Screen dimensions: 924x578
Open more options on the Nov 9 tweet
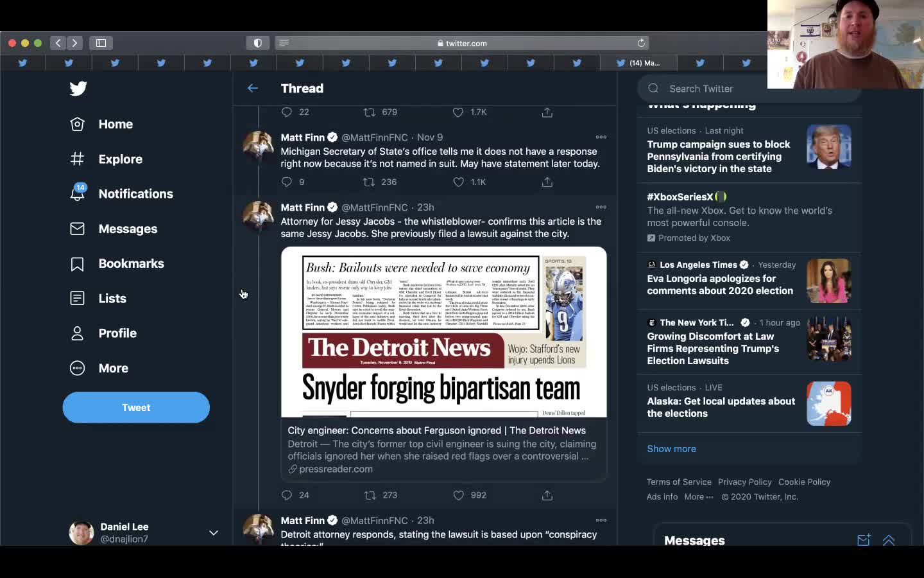pyautogui.click(x=601, y=137)
